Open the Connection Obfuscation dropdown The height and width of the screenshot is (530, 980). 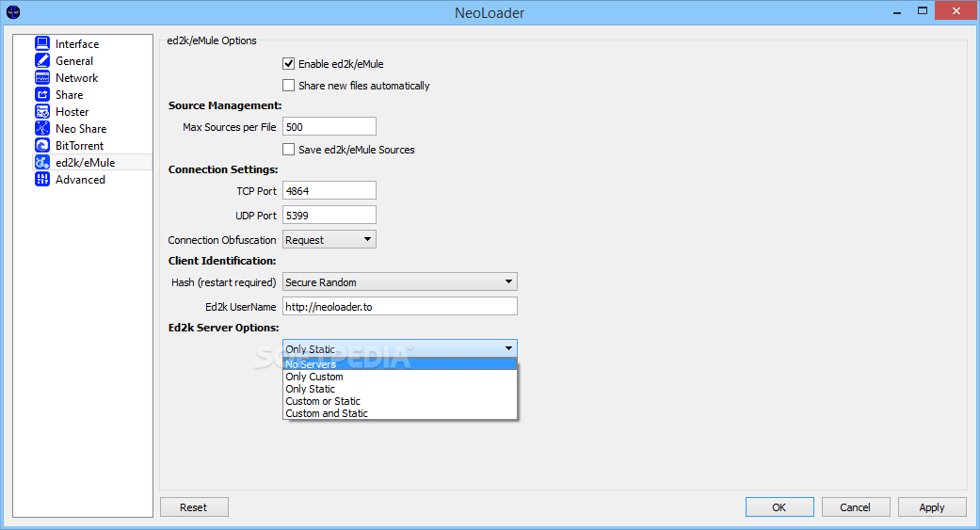tap(329, 239)
